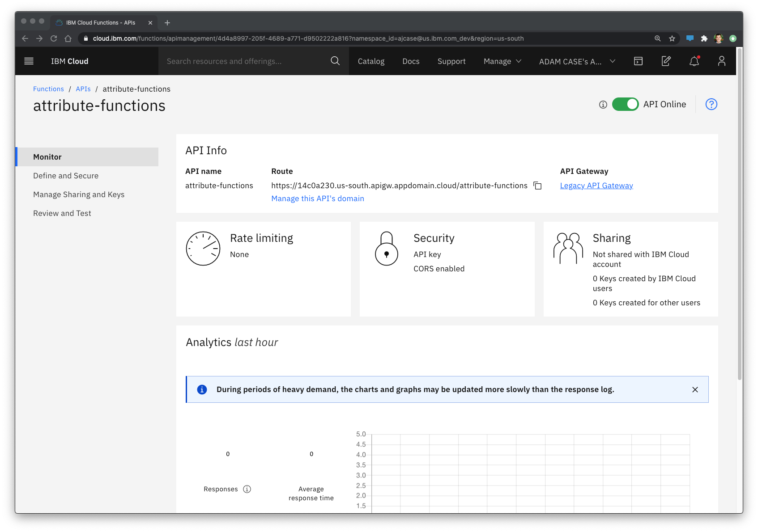Open the Docs menu item

(x=411, y=61)
